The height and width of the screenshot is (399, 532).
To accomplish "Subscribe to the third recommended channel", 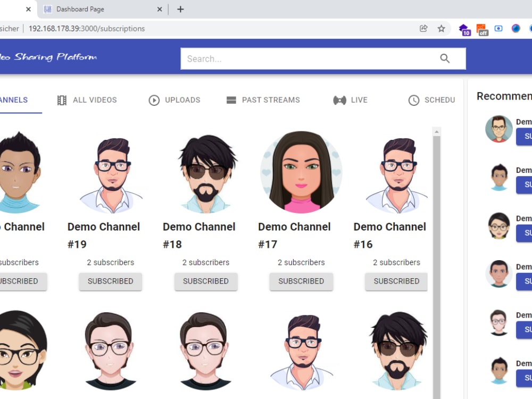I will (524, 233).
